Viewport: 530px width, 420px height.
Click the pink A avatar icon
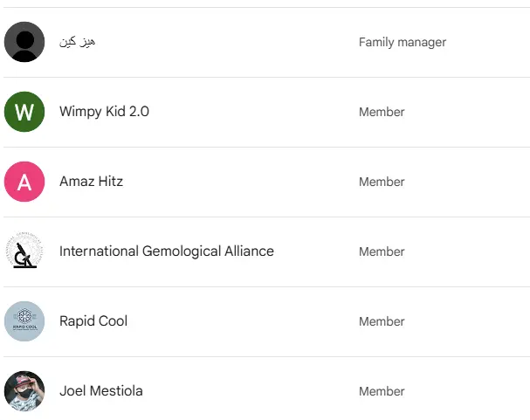pyautogui.click(x=24, y=182)
